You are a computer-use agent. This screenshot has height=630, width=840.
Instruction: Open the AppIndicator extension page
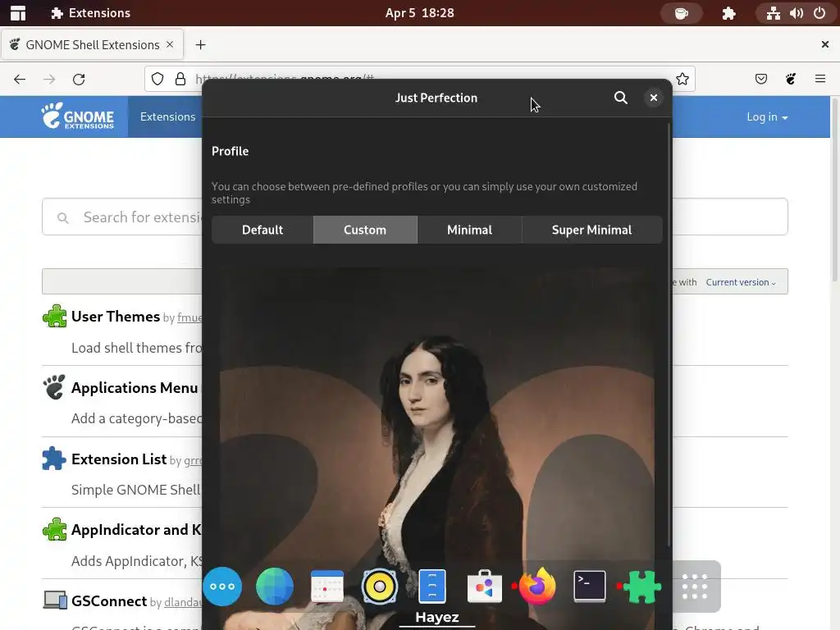click(137, 530)
